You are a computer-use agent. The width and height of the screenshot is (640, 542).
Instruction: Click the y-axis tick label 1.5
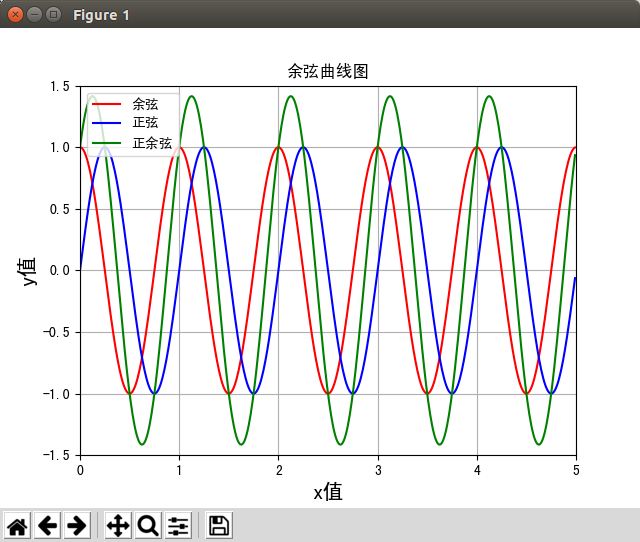60,87
